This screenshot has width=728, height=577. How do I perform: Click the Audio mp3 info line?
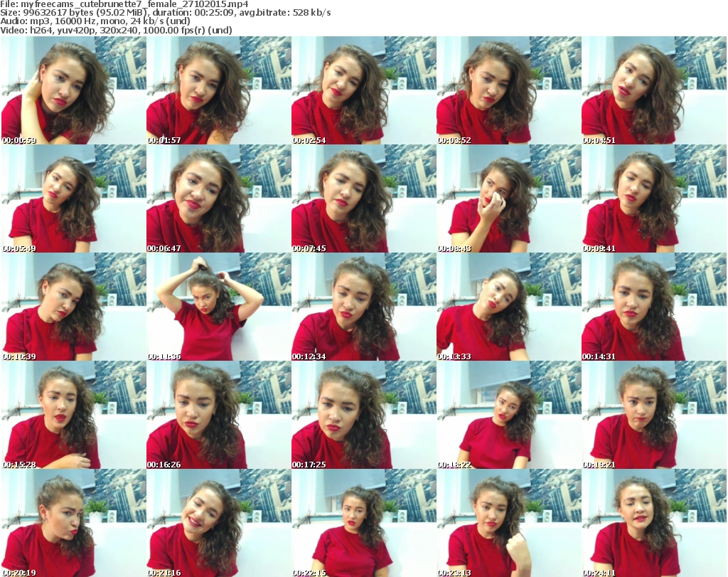[x=95, y=21]
